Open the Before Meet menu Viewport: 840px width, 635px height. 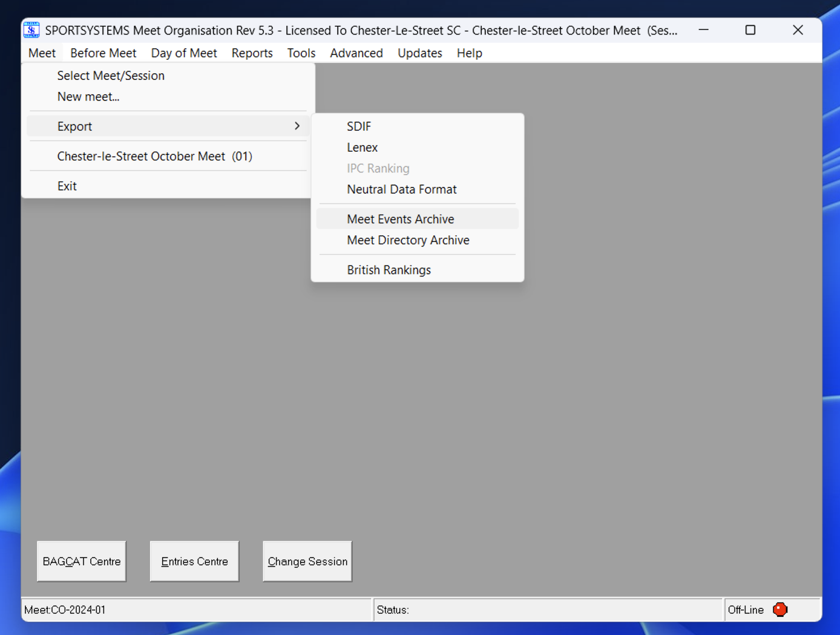pos(103,53)
